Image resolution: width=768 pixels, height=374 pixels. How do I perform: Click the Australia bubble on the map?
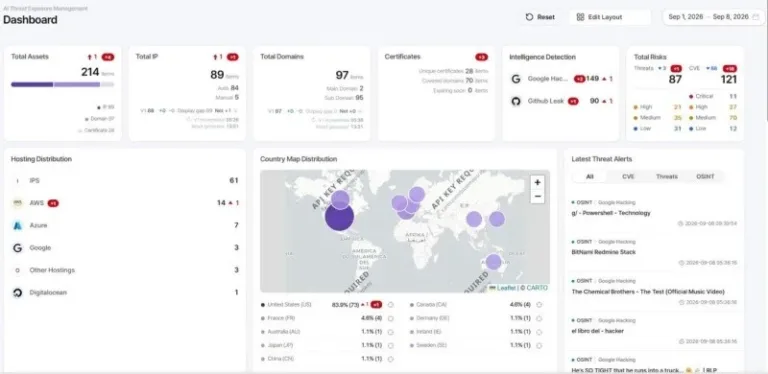[493, 262]
